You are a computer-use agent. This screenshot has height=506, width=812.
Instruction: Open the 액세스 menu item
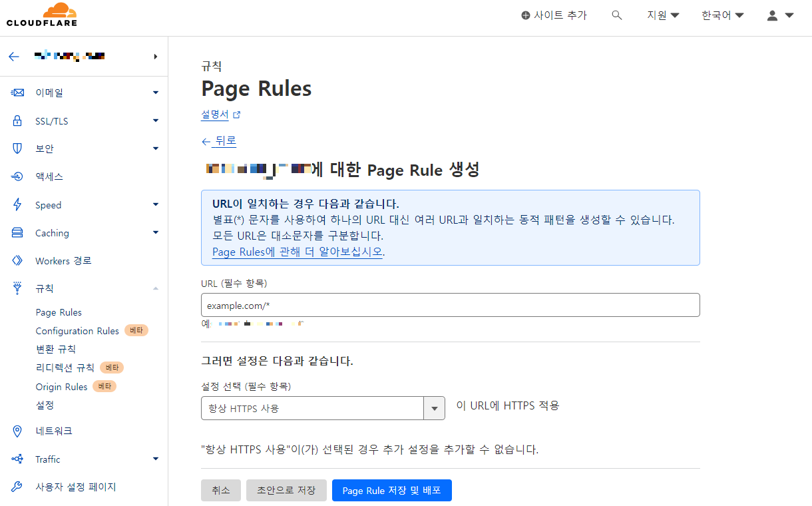tap(49, 176)
